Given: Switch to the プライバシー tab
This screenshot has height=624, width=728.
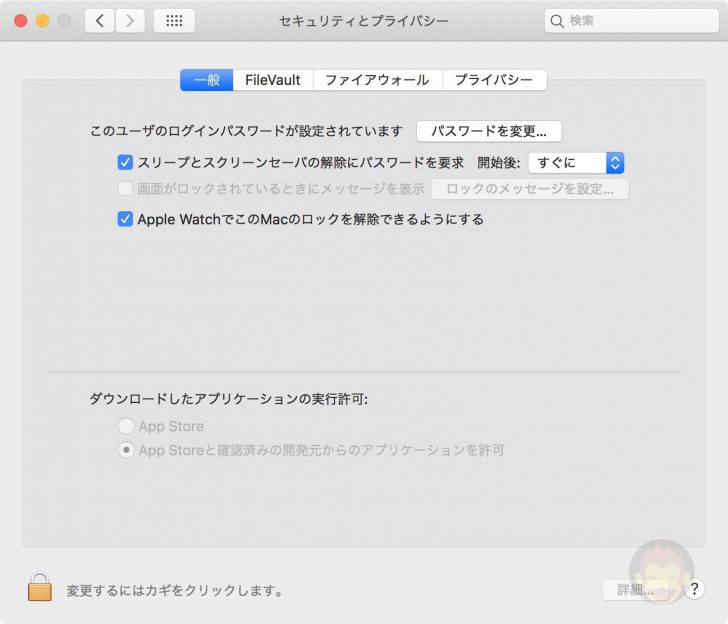Looking at the screenshot, I should (494, 80).
